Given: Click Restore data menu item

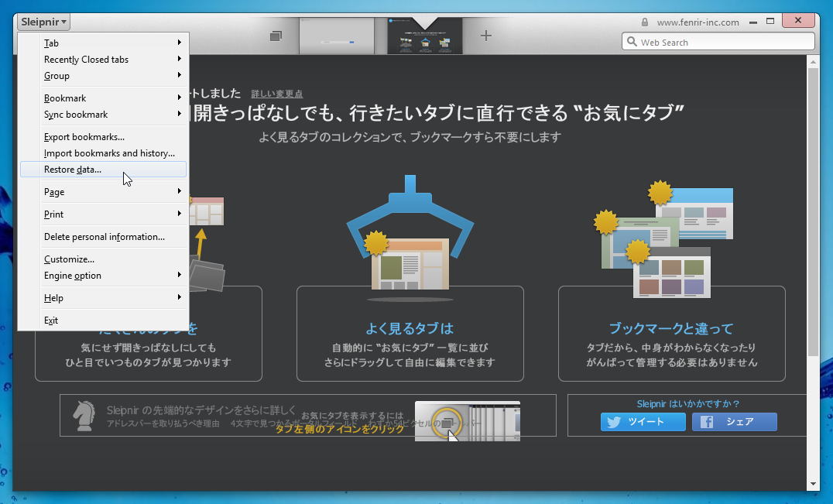Looking at the screenshot, I should pos(104,170).
